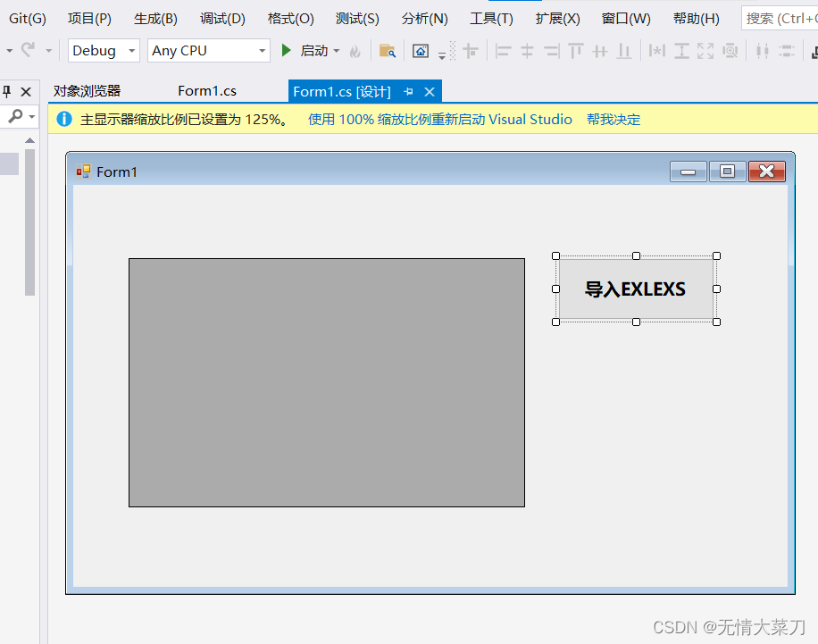818x644 pixels.
Task: Click the Size to Grid icon
Action: click(x=730, y=51)
